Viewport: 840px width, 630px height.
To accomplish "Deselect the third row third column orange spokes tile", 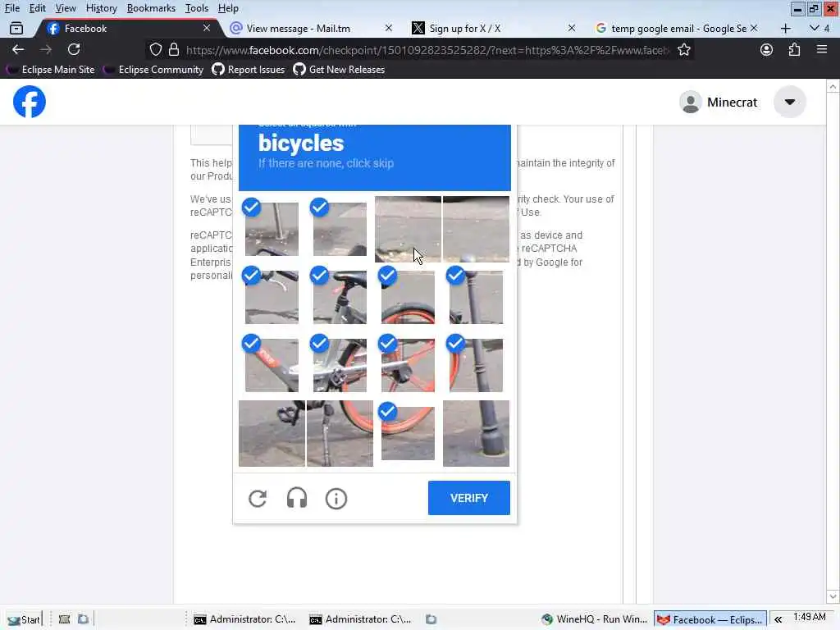I will [x=408, y=365].
